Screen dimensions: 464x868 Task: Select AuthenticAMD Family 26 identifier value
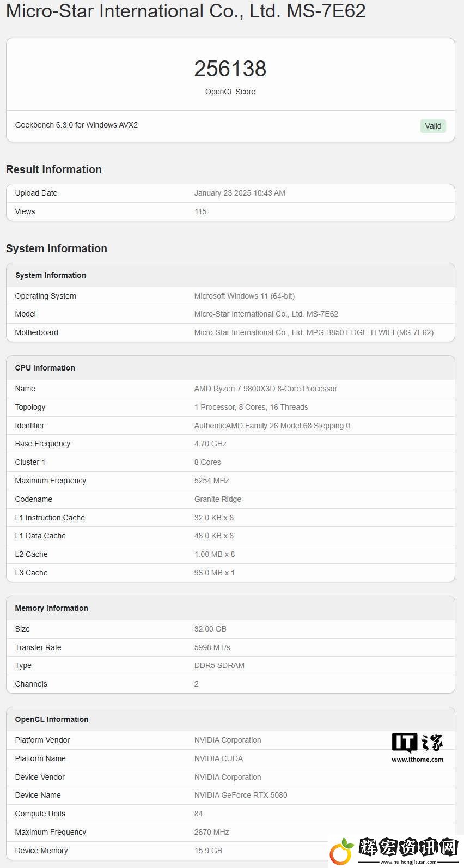(x=272, y=426)
